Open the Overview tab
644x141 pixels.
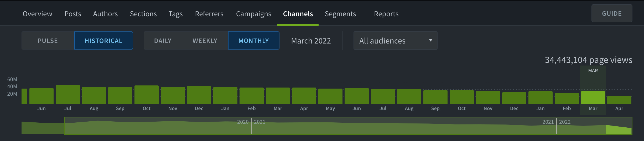37,14
